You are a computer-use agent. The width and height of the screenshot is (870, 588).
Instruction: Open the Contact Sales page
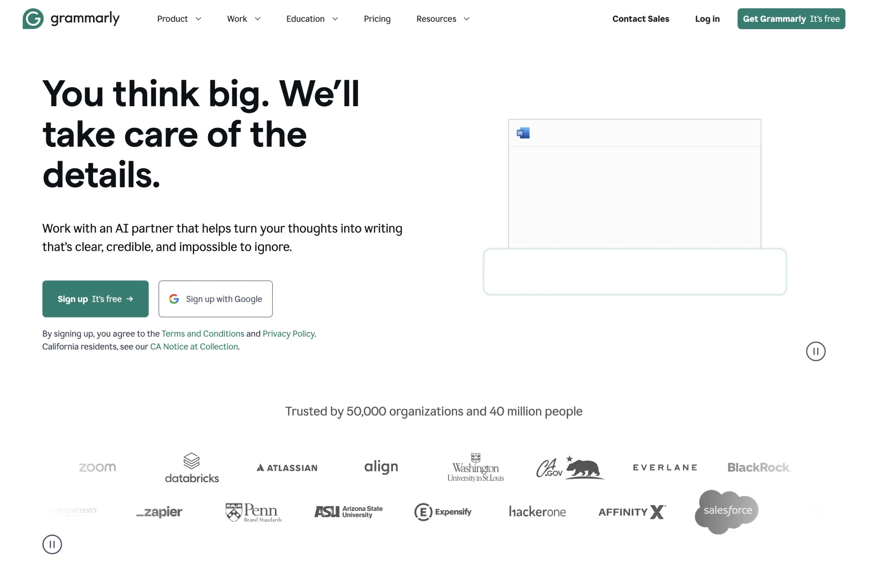pos(641,19)
